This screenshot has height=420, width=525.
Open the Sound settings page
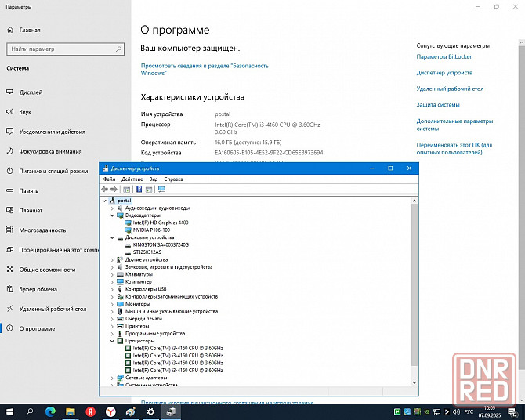(25, 112)
